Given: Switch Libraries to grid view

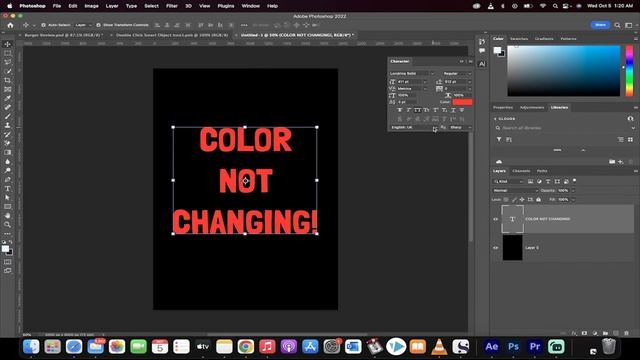Looking at the screenshot, I should (630, 140).
